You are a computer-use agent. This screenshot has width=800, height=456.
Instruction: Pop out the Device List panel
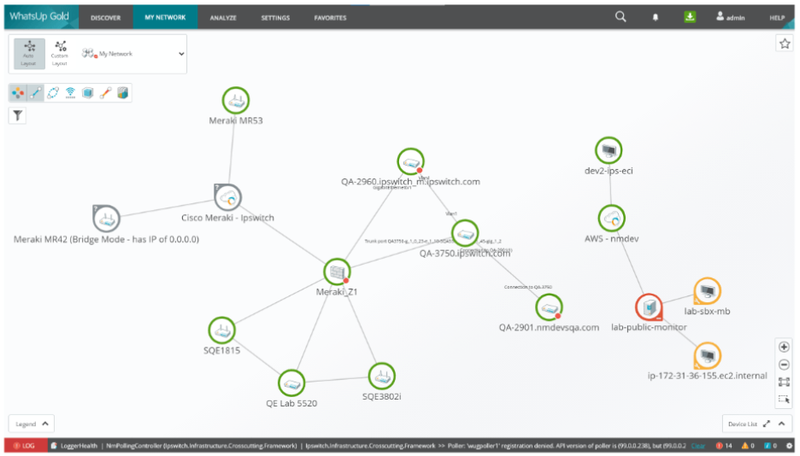click(x=766, y=424)
